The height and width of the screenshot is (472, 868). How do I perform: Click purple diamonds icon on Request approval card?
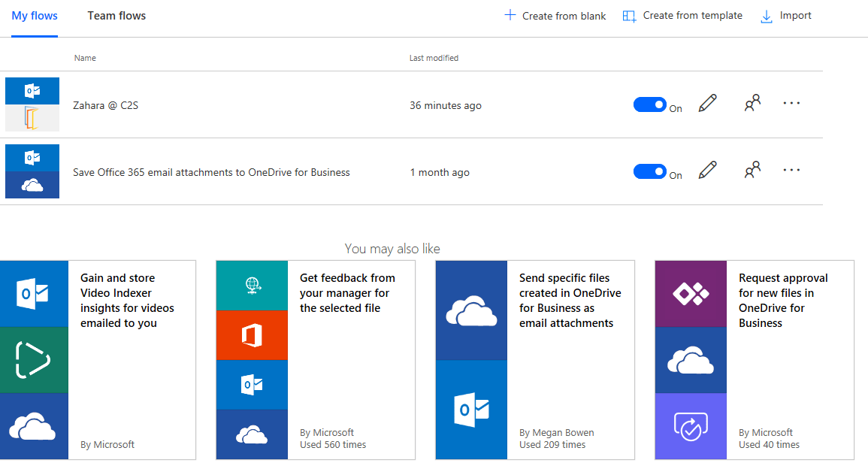pos(691,294)
